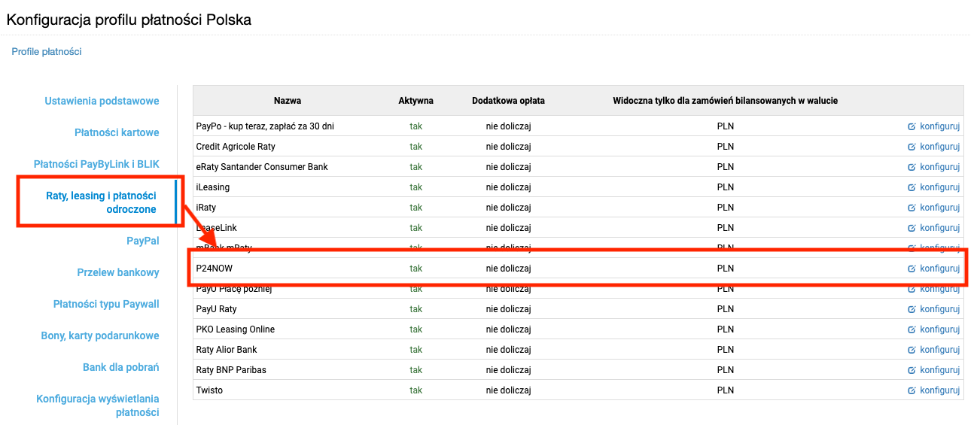Open Płatności PayByLink i BLIK section
This screenshot has width=980, height=425.
point(96,164)
